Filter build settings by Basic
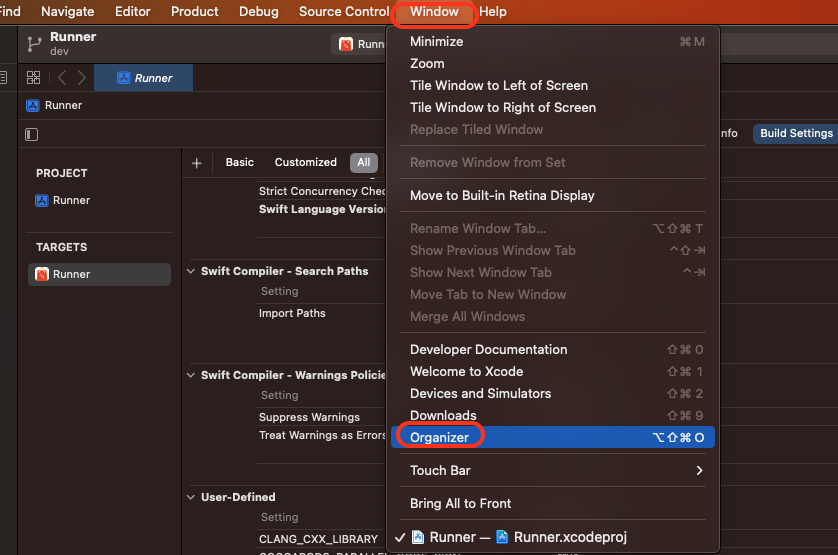This screenshot has height=555, width=838. point(239,163)
